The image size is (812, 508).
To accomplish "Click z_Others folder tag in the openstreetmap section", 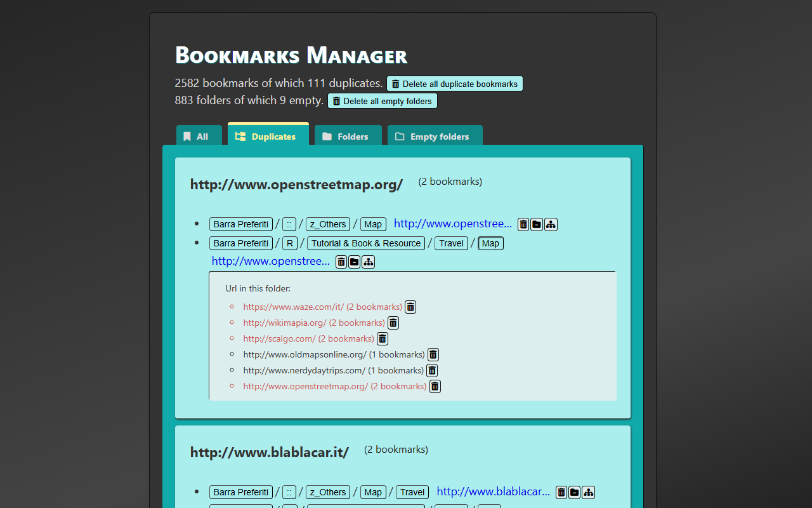I will tap(328, 224).
